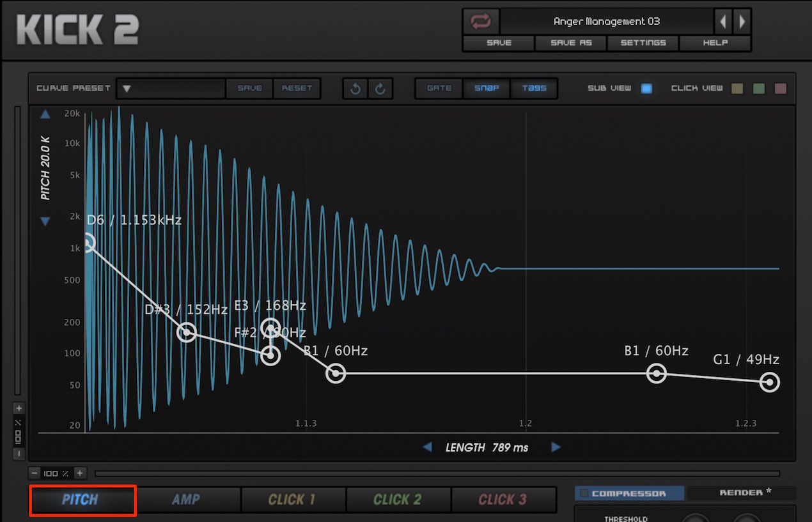Click the LENGTH 789 ms value
Viewport: 812px width, 522px height.
[487, 447]
